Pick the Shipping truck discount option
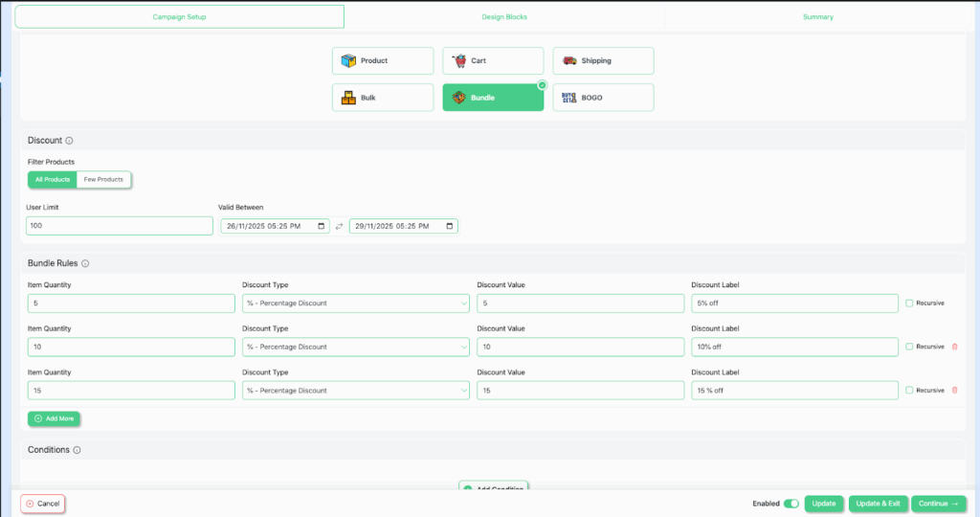Screen dimensions: 980x517 click(570, 61)
